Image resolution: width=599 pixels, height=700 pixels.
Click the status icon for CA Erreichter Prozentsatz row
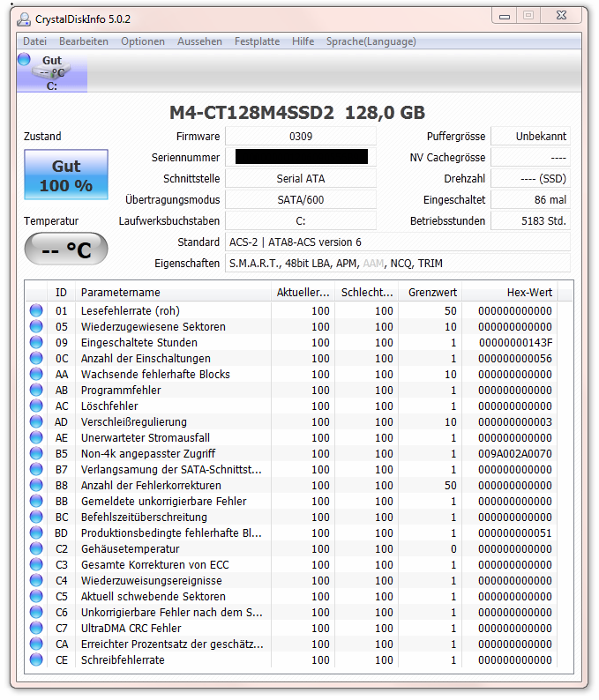(36, 644)
